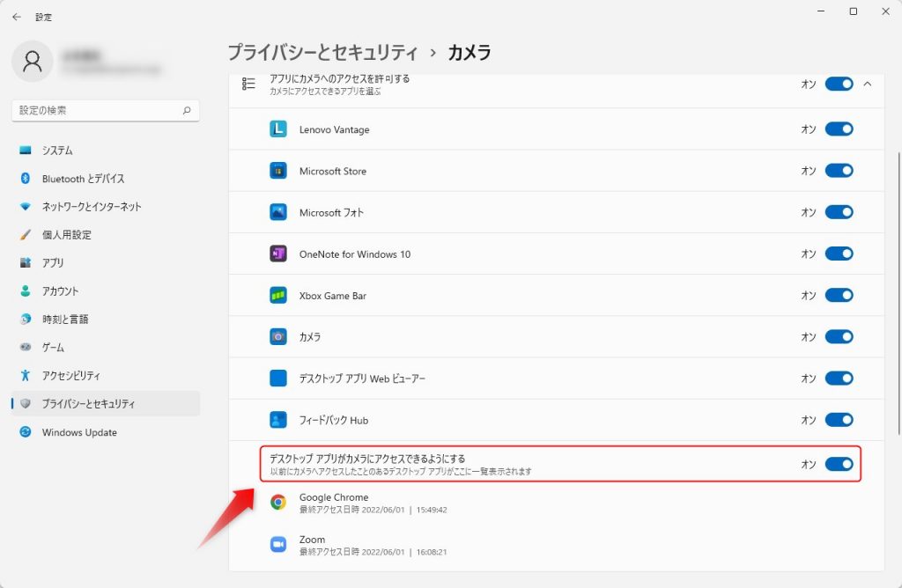Open アプリ settings category
Image resolution: width=902 pixels, height=588 pixels.
pos(106,262)
